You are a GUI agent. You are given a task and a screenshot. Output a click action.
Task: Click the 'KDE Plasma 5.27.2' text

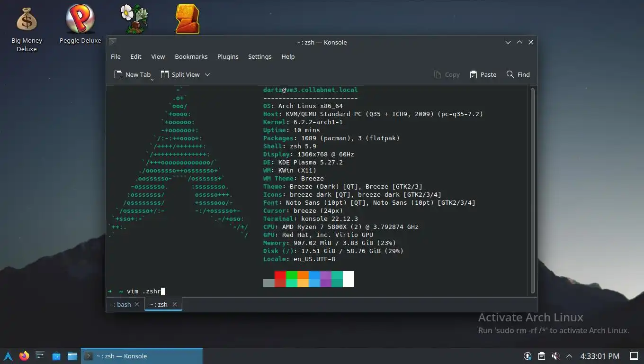click(x=311, y=163)
